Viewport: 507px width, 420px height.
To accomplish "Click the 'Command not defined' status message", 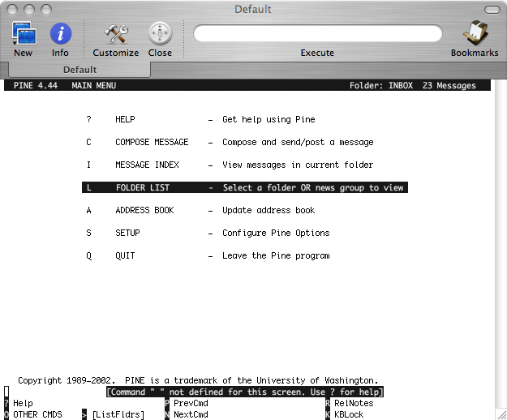I will click(245, 392).
